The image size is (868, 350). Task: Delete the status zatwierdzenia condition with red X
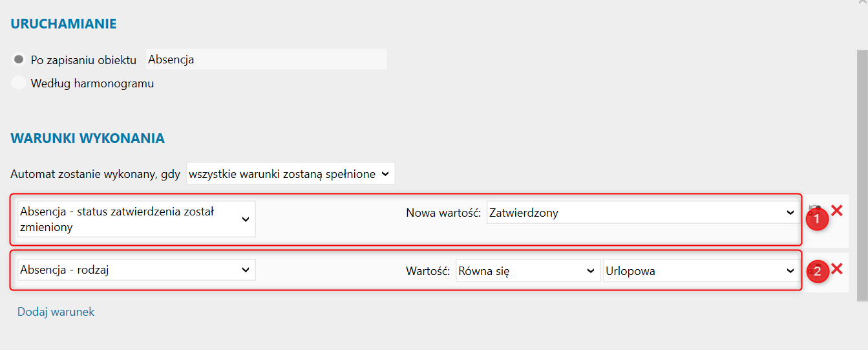836,210
